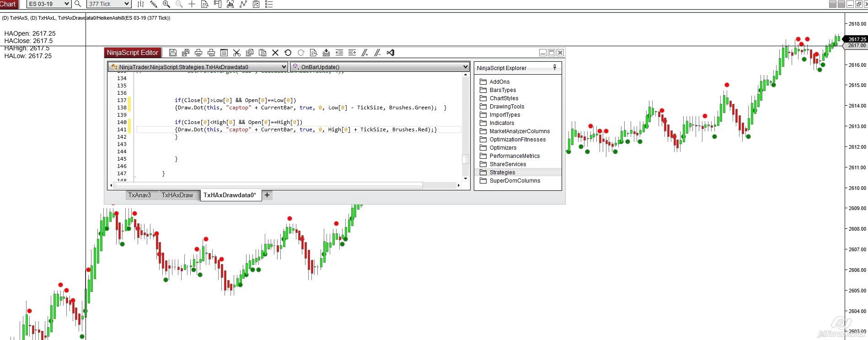Open the AddOns folder
This screenshot has width=868, height=340.
tap(494, 82)
